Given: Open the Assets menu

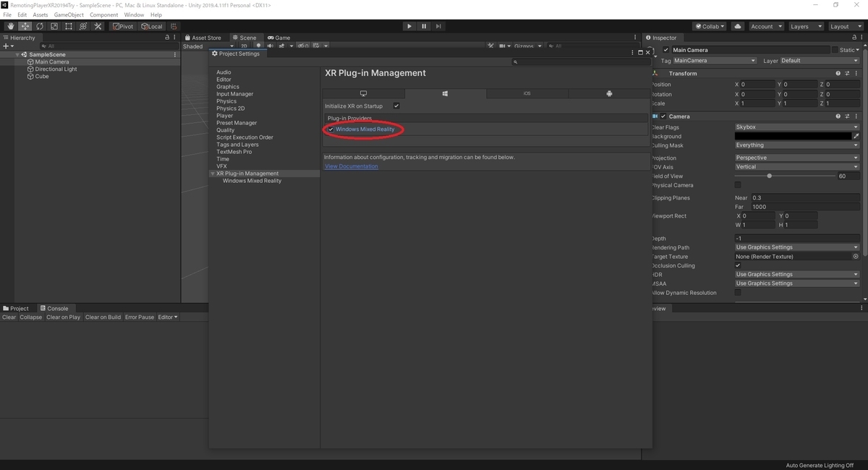Looking at the screenshot, I should [41, 14].
